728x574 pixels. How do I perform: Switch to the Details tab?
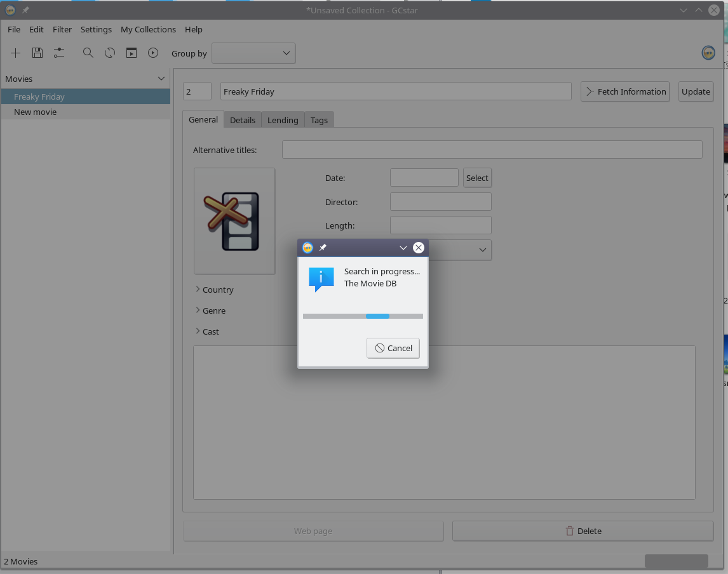tap(243, 120)
